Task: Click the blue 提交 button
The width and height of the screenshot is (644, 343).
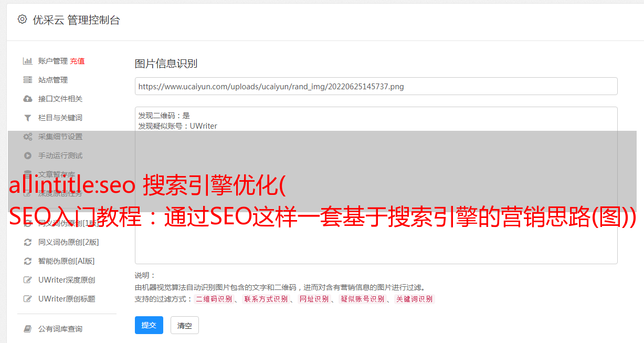Action: pos(149,325)
